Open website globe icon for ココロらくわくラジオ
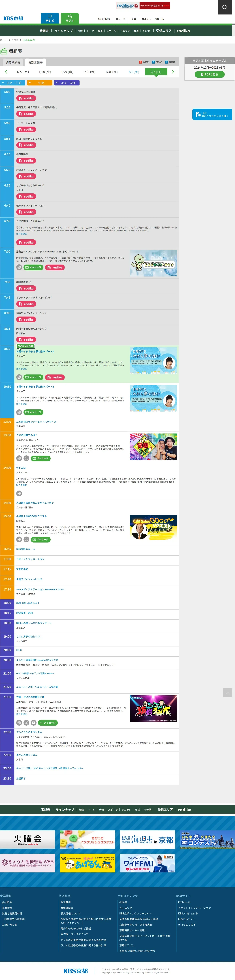The image size is (235, 980). [19, 267]
